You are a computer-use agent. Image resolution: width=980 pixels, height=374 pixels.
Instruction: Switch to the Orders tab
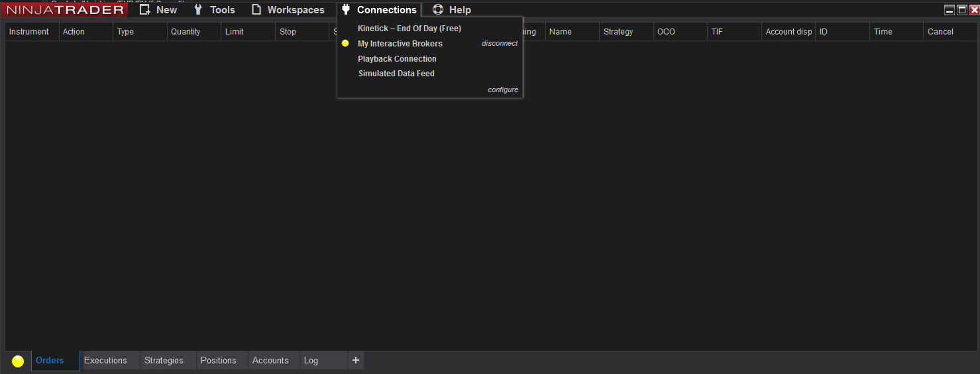56,361
